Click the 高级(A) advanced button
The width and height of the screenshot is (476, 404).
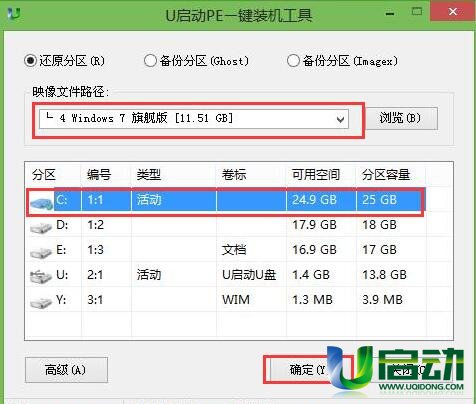[66, 370]
